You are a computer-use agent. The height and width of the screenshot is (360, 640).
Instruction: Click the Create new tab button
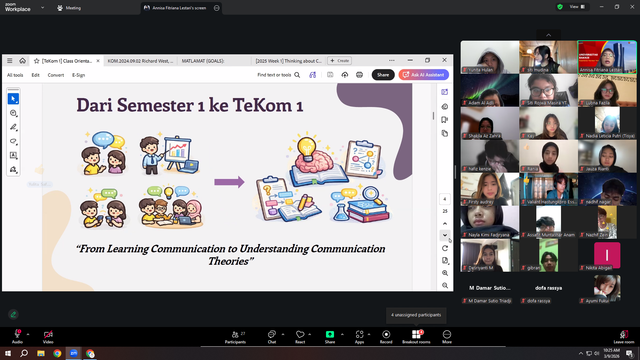coord(340,60)
